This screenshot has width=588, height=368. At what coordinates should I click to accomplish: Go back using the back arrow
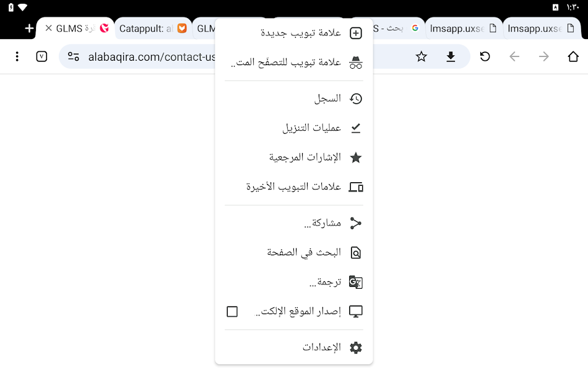(514, 56)
